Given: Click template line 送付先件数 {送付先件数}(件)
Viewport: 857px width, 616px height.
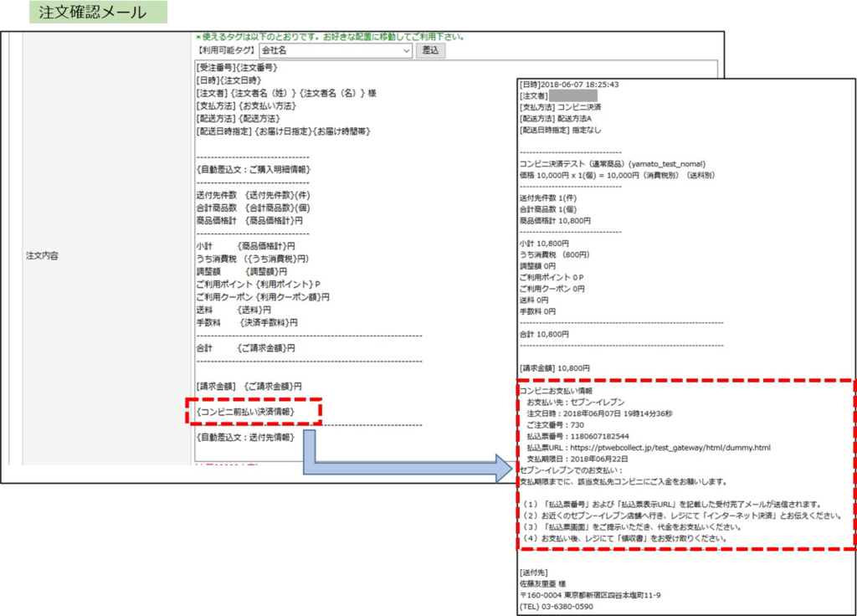Looking at the screenshot, I should 253,195.
